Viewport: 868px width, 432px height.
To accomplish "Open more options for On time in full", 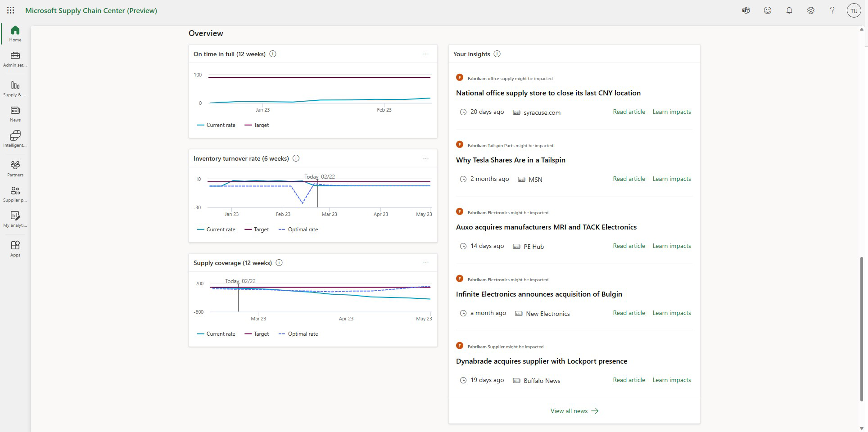I will [x=426, y=54].
